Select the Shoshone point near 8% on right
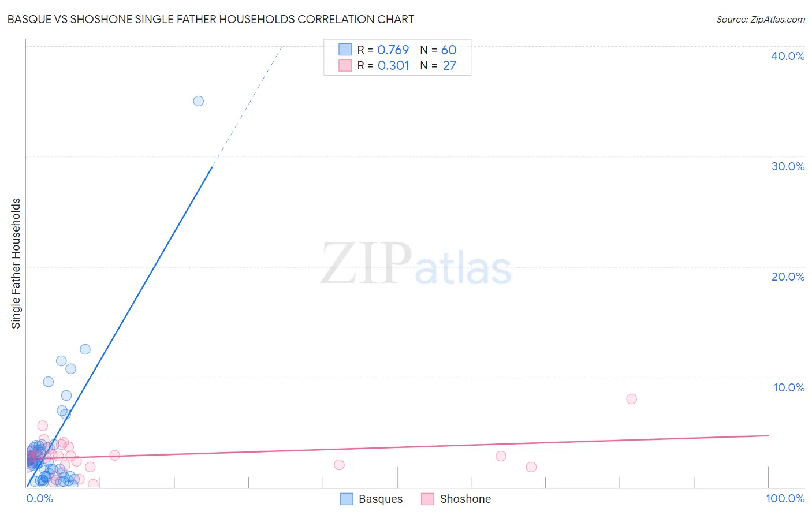Viewport: 812px width, 515px height. point(631,399)
